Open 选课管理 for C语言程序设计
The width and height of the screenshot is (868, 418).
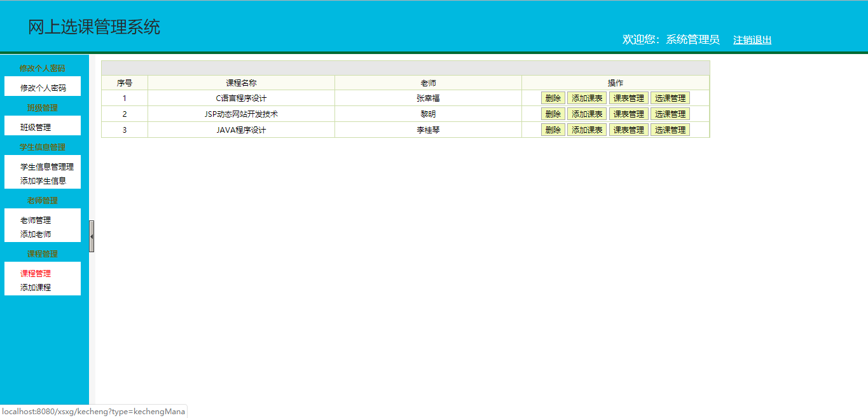coord(670,98)
